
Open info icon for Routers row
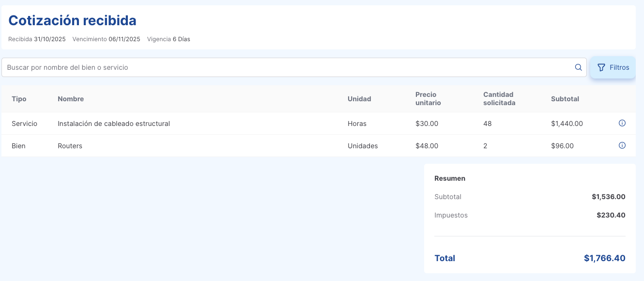click(622, 145)
